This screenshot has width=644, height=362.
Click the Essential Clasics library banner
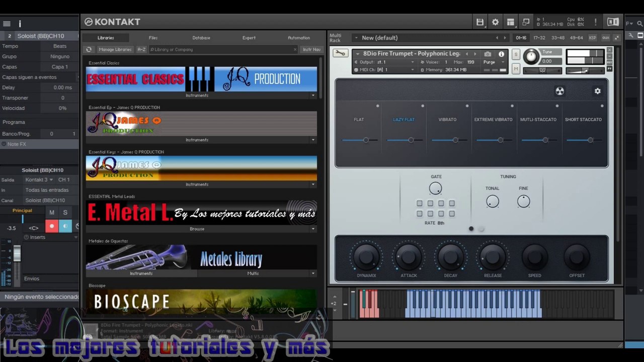coord(201,79)
